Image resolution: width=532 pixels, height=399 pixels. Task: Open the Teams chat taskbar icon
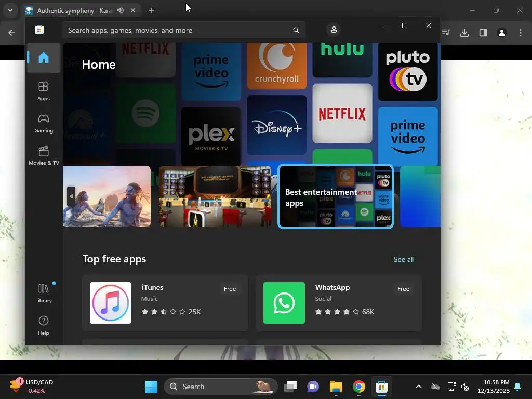[313, 387]
